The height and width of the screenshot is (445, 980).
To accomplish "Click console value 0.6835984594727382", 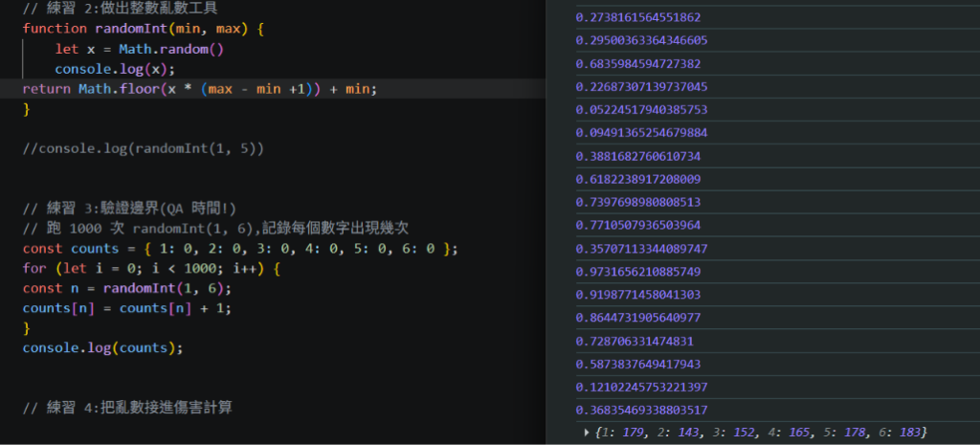I will [x=638, y=64].
